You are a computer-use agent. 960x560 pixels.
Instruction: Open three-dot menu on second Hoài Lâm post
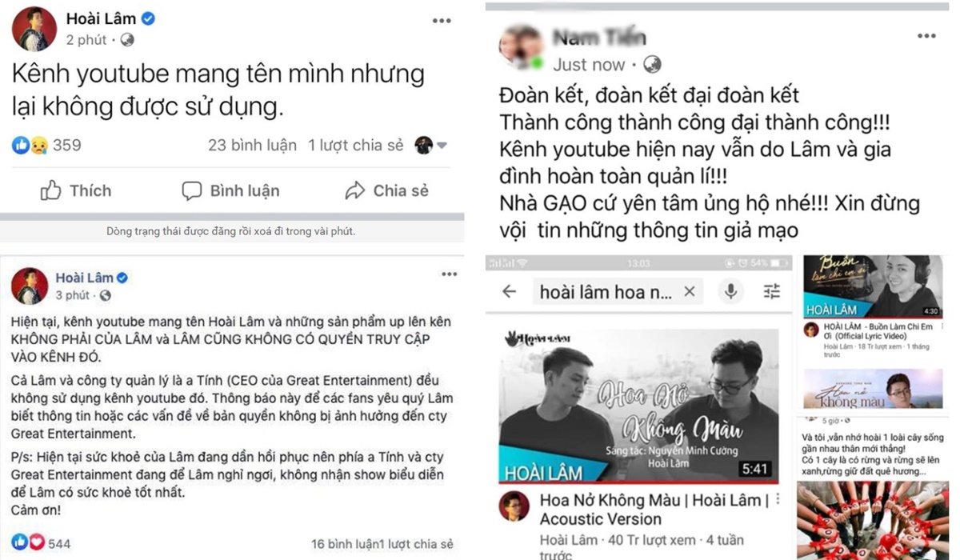pyautogui.click(x=450, y=274)
